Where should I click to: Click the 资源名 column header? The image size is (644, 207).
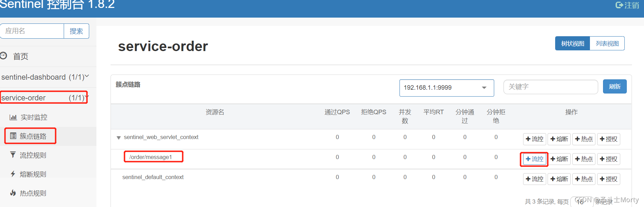point(215,112)
